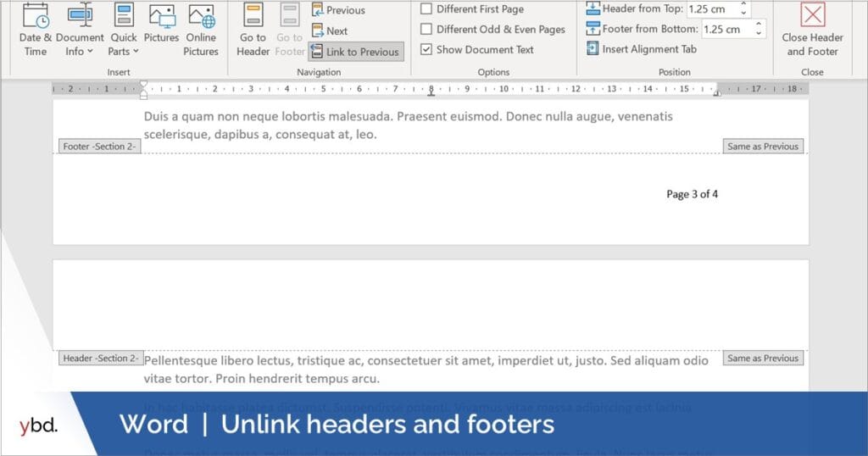Open the Quick Parts dropdown
The height and width of the screenshot is (456, 868).
coord(124,30)
